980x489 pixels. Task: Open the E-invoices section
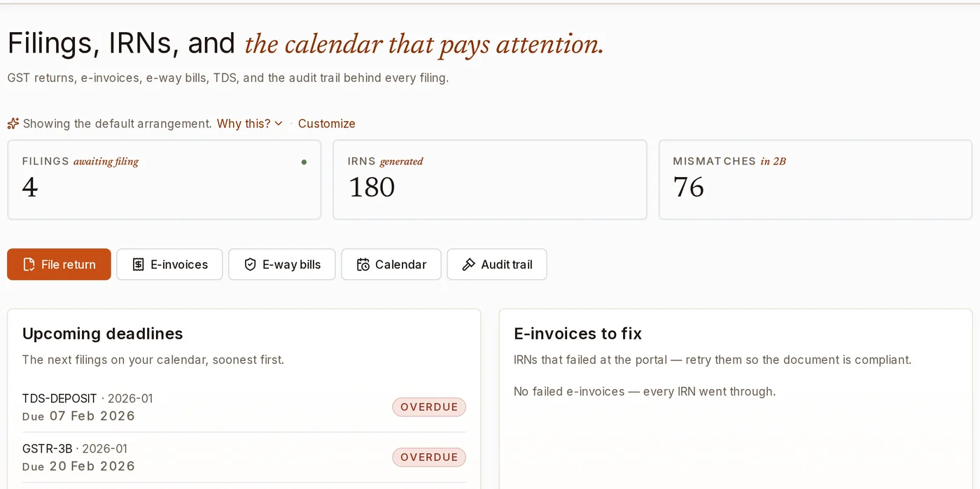click(x=169, y=264)
